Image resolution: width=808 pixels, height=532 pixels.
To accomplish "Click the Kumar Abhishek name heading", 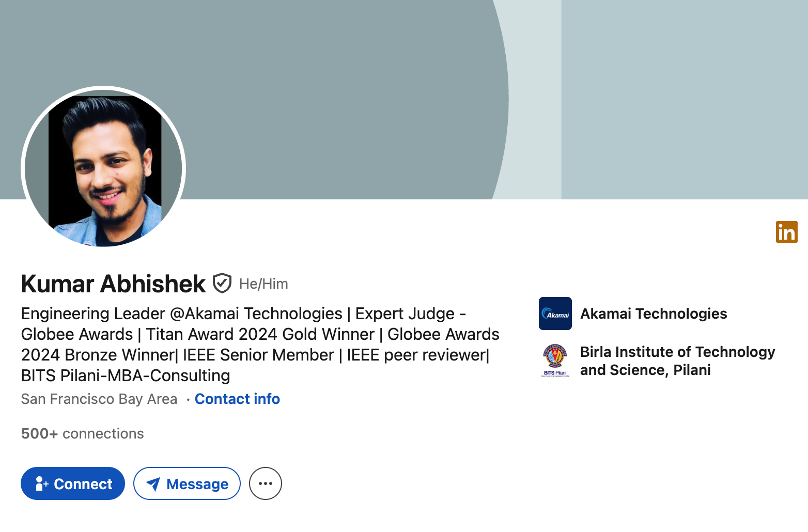I will [x=113, y=284].
